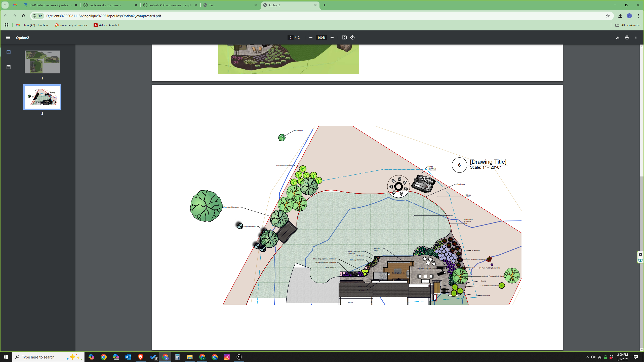Click the zoom in plus icon
This screenshot has height=362, width=644.
332,37
